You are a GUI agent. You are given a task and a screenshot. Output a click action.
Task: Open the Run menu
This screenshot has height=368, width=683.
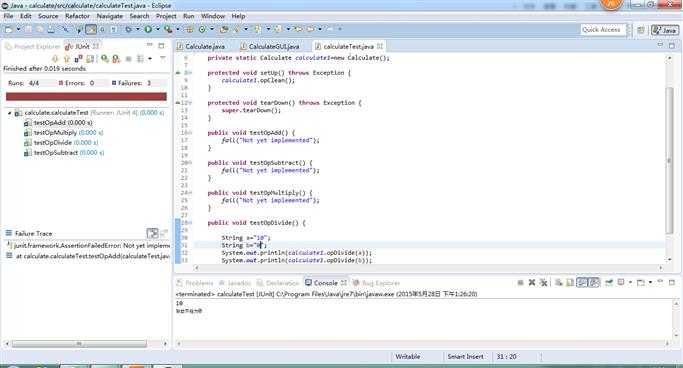[189, 16]
